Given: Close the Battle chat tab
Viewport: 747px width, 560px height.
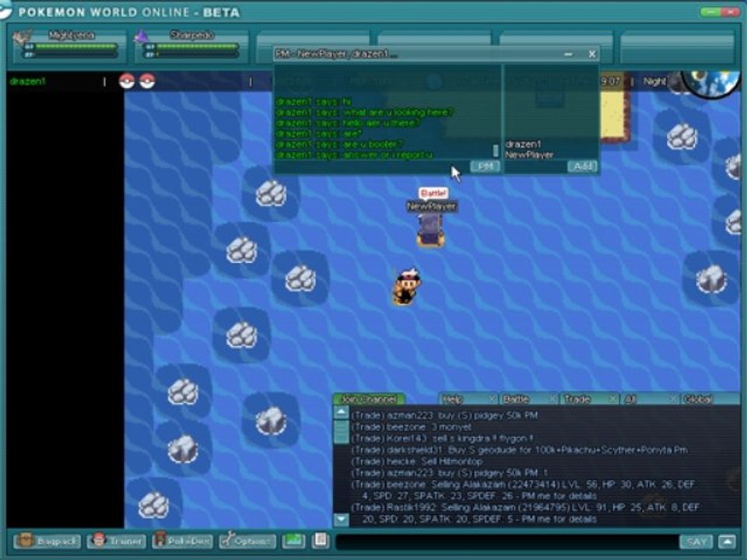Looking at the screenshot, I should [552, 399].
